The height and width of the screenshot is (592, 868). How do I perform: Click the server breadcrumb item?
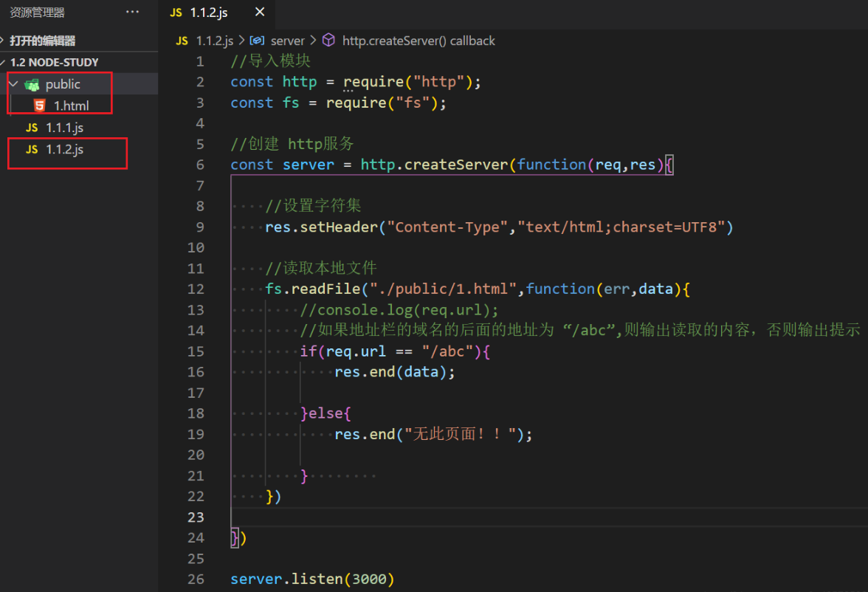coord(287,41)
